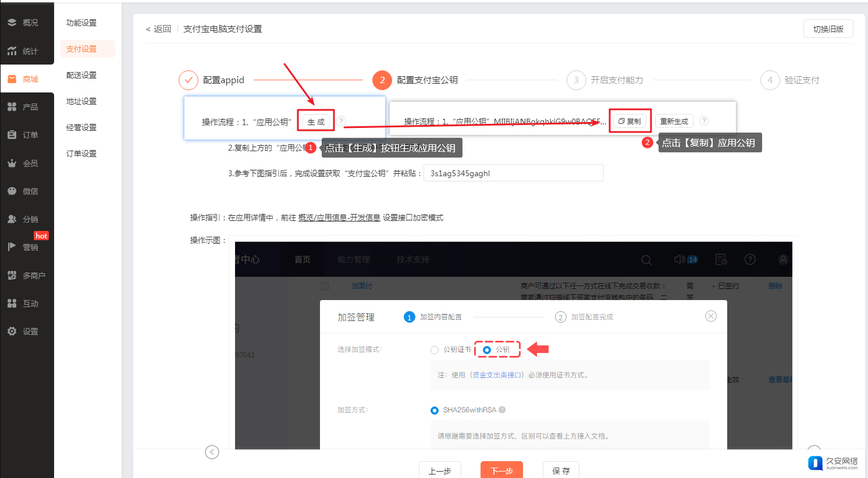This screenshot has height=478, width=868.
Task: Open the 统计 statistics sidebar icon
Action: tap(12, 51)
